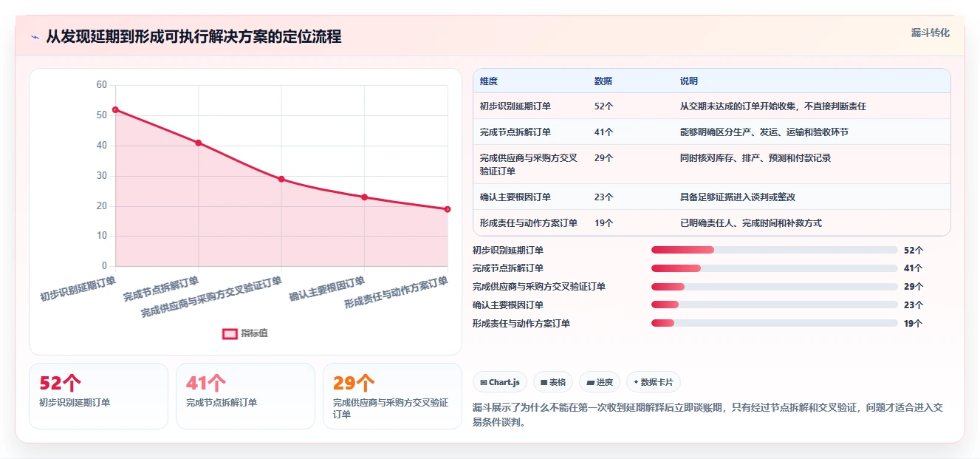Viewport: 980px width, 459px height.
Task: Click the summary paragraph starting 漏斗展示了
Action: (x=708, y=415)
